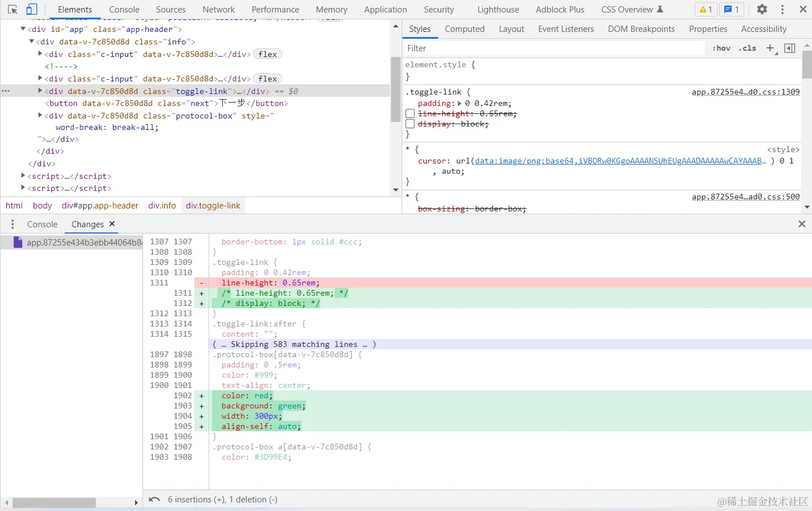Open the DevTools three-dot customize menu

(782, 10)
